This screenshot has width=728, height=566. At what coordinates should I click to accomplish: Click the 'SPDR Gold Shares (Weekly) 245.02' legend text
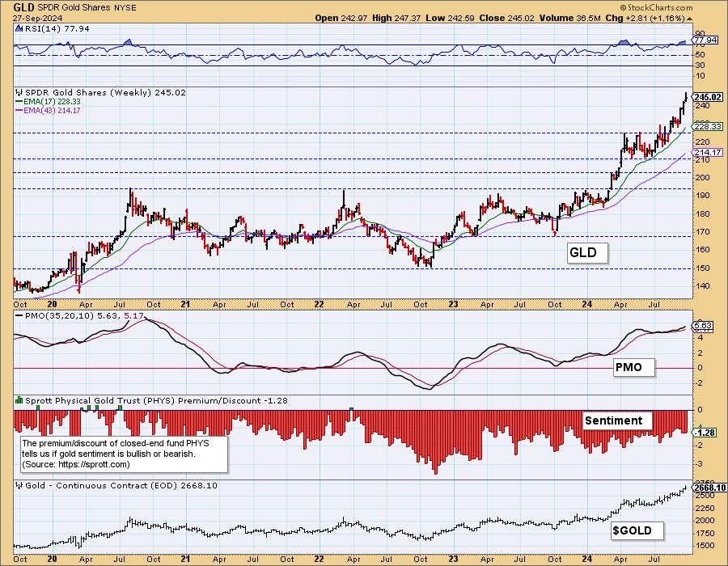(105, 92)
